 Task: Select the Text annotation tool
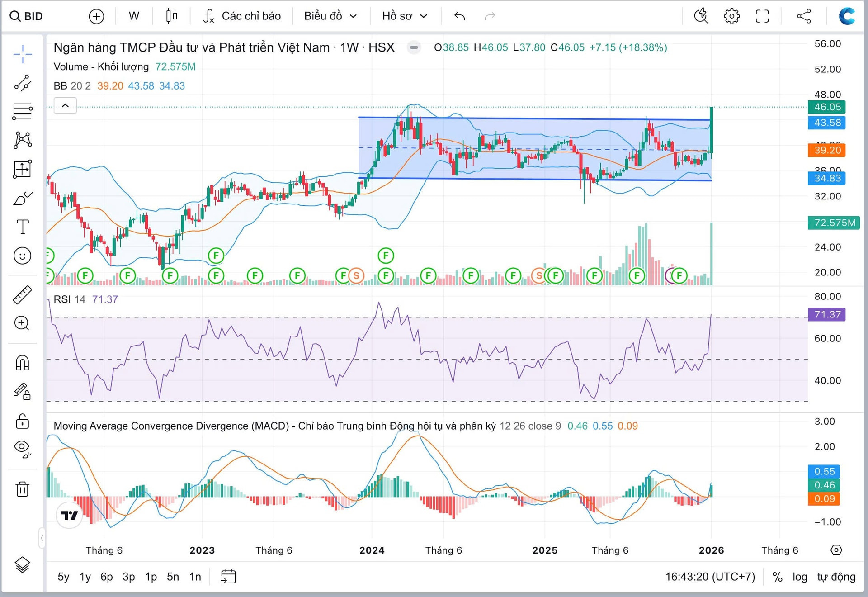click(x=22, y=227)
